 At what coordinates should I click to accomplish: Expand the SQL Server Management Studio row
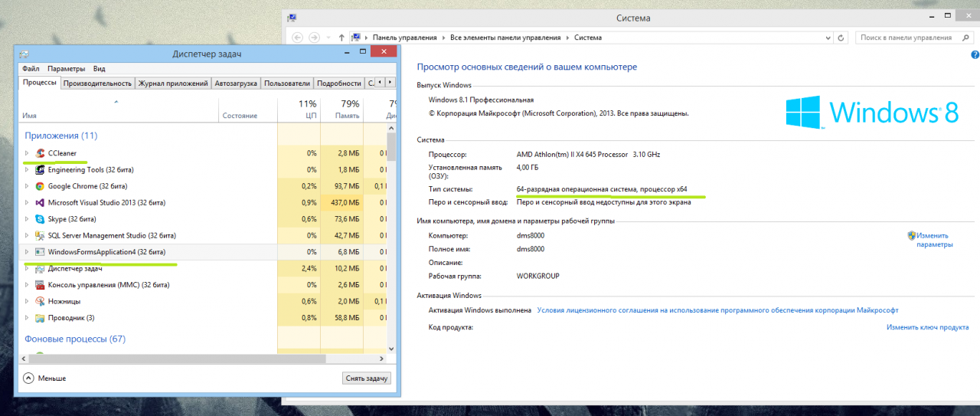tap(27, 236)
